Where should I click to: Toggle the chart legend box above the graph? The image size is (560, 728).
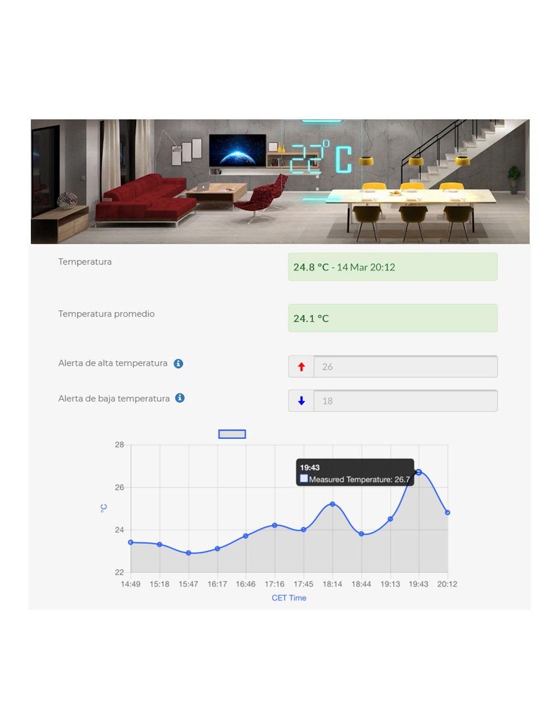coord(232,434)
